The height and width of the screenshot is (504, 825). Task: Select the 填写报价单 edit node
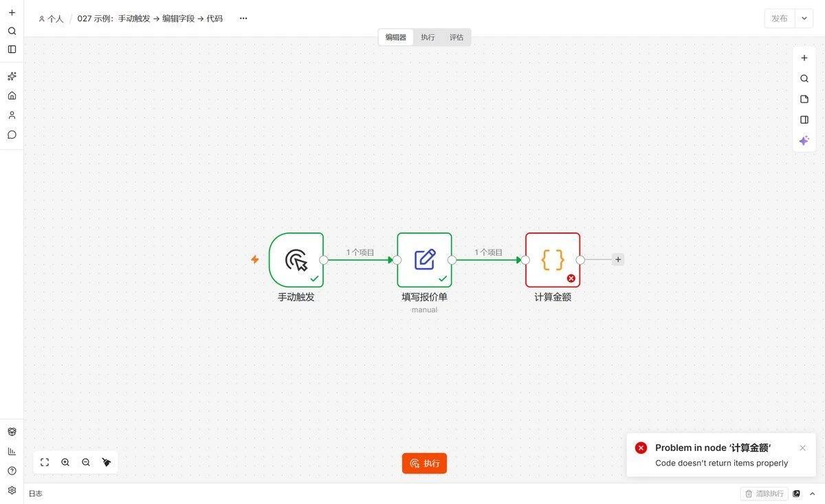click(x=424, y=260)
